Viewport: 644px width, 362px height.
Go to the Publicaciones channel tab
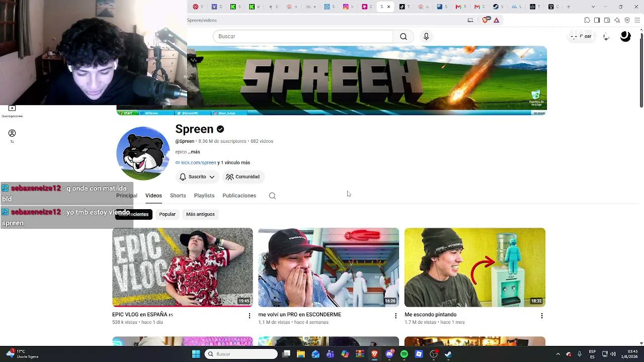pos(239,196)
